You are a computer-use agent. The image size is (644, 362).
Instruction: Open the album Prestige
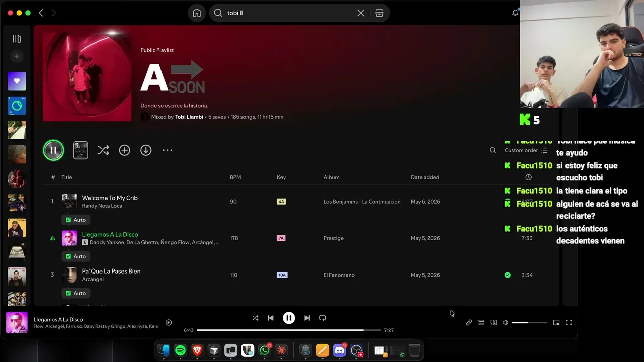334,238
